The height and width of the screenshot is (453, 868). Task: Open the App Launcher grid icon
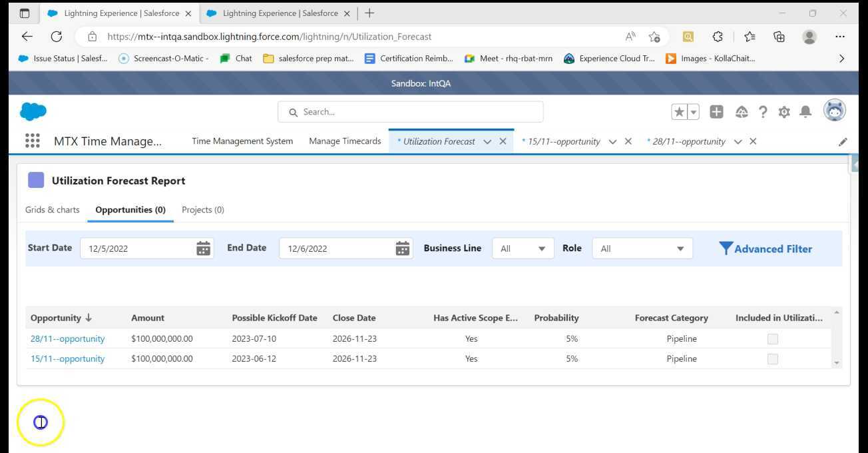tap(32, 141)
